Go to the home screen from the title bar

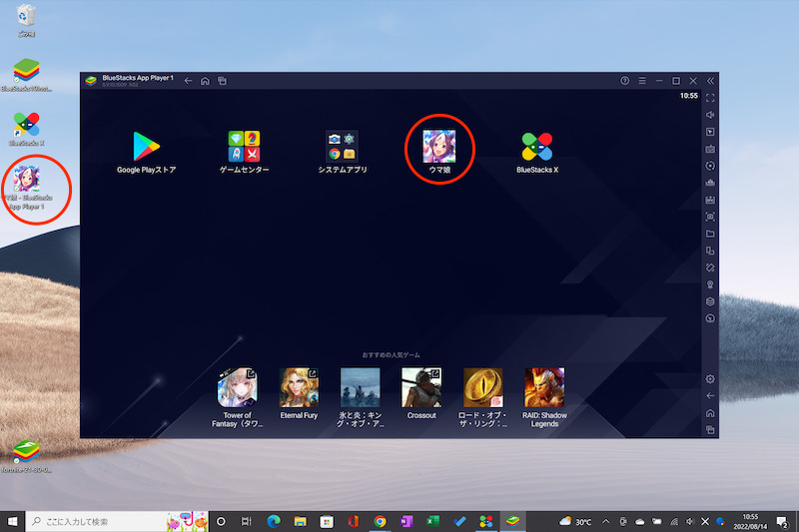[x=205, y=80]
